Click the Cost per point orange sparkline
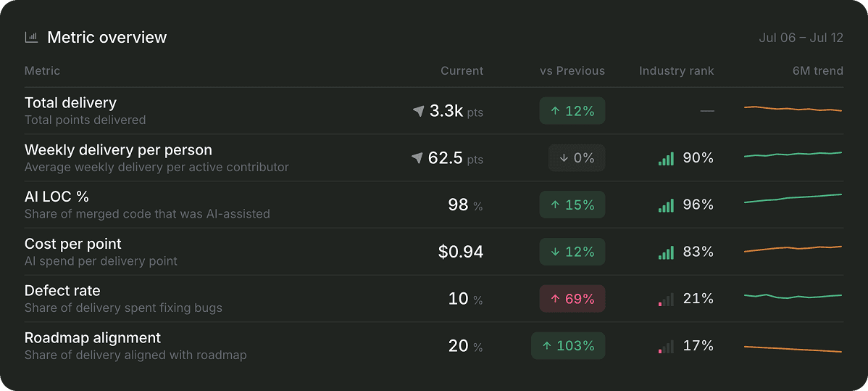This screenshot has width=868, height=391. point(793,249)
